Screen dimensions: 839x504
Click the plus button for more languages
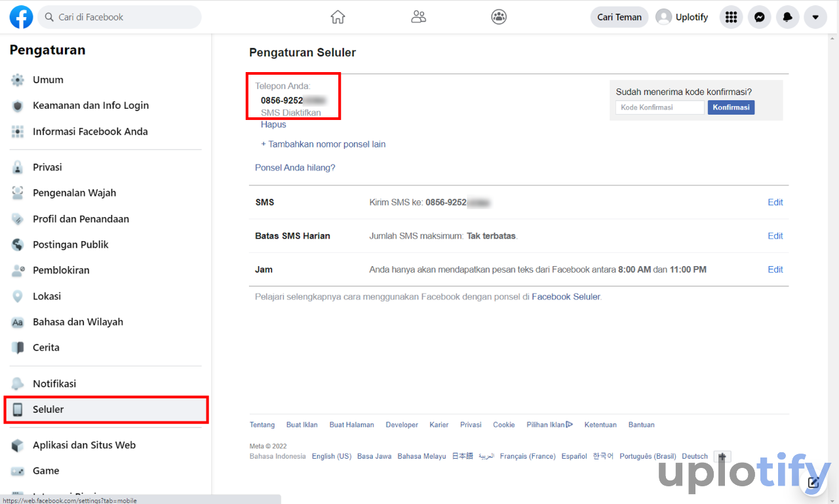(722, 456)
